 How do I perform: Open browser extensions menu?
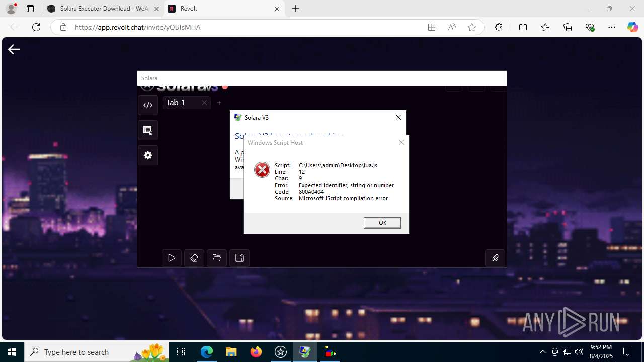click(499, 27)
